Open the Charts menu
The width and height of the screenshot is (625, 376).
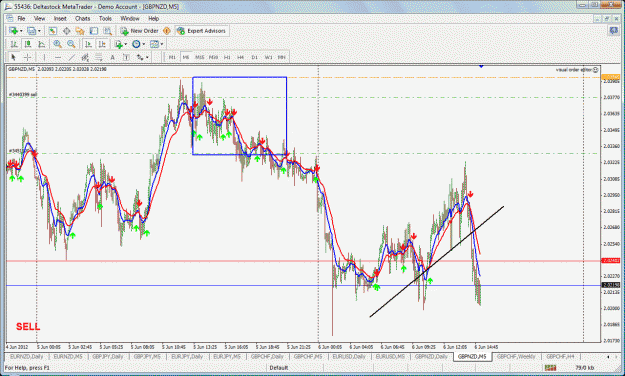83,18
